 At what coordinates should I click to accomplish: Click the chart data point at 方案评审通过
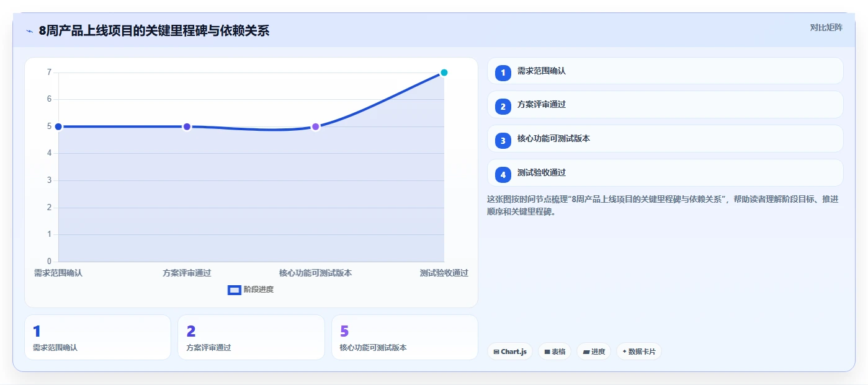(x=187, y=126)
